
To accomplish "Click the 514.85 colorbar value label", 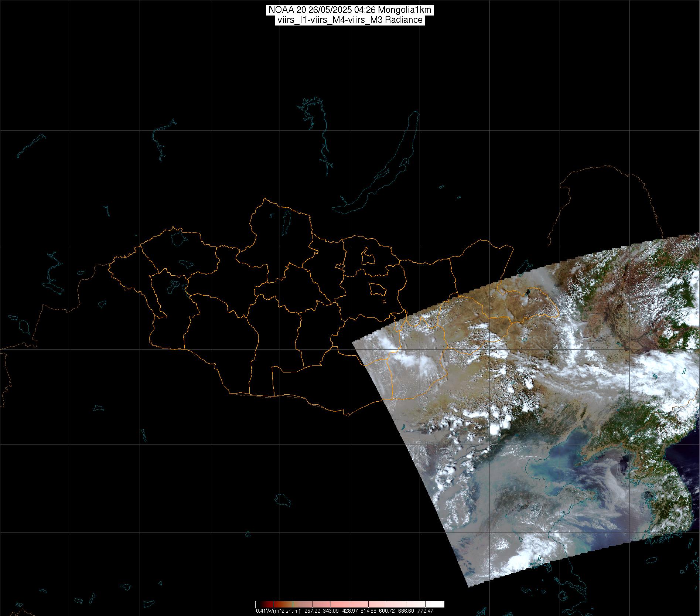I will [368, 611].
